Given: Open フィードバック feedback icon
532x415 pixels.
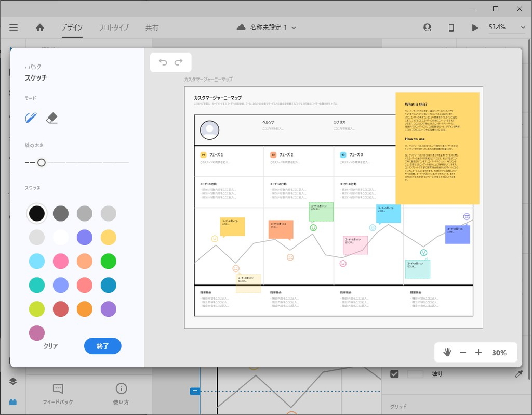Looking at the screenshot, I should tap(58, 388).
